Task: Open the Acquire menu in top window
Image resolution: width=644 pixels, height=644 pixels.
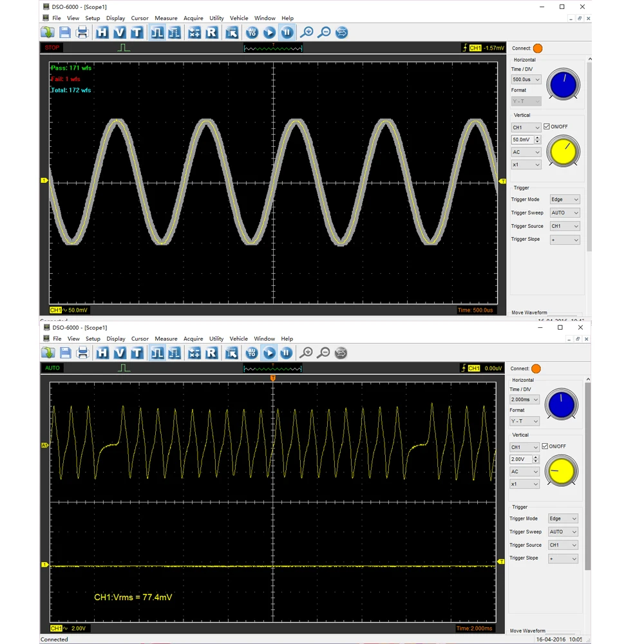Action: (x=193, y=18)
